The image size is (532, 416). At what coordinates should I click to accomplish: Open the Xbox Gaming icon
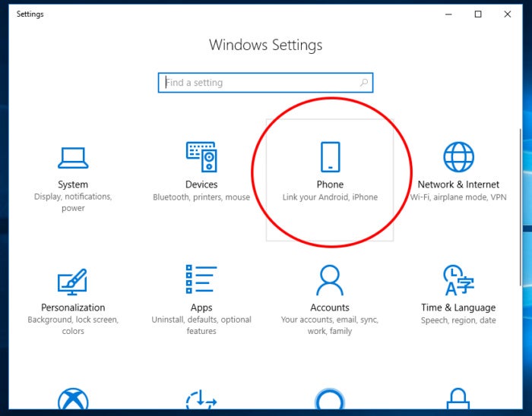click(x=73, y=399)
